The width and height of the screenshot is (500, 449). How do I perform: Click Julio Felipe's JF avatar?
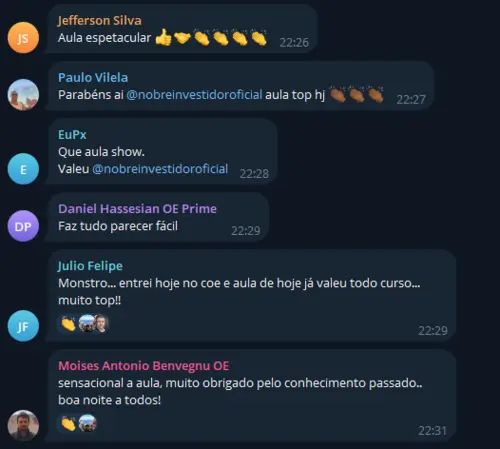click(23, 326)
